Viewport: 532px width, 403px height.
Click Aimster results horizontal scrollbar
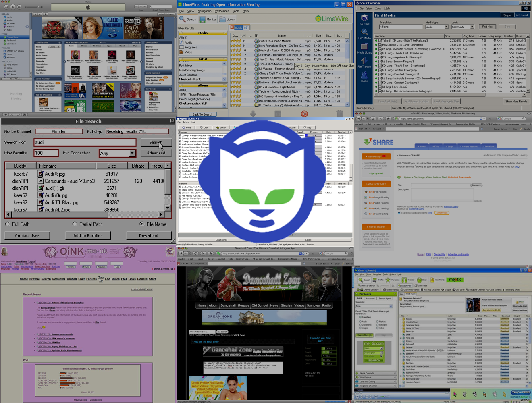click(x=84, y=215)
